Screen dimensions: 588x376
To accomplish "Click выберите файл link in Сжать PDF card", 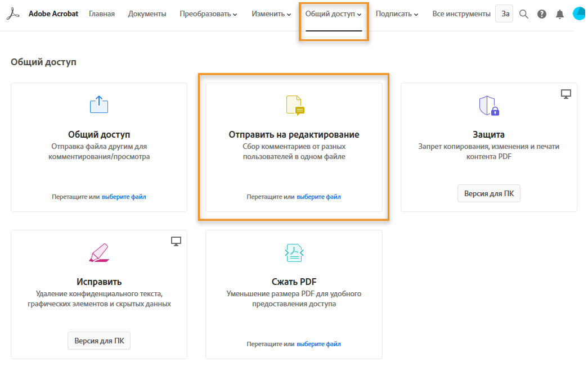I will 318,344.
